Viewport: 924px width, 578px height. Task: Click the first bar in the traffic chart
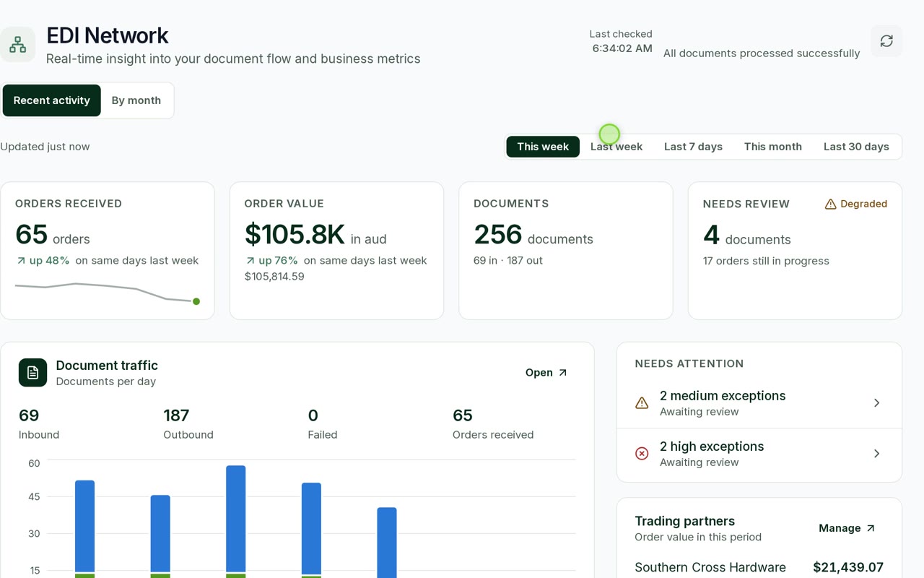85,529
